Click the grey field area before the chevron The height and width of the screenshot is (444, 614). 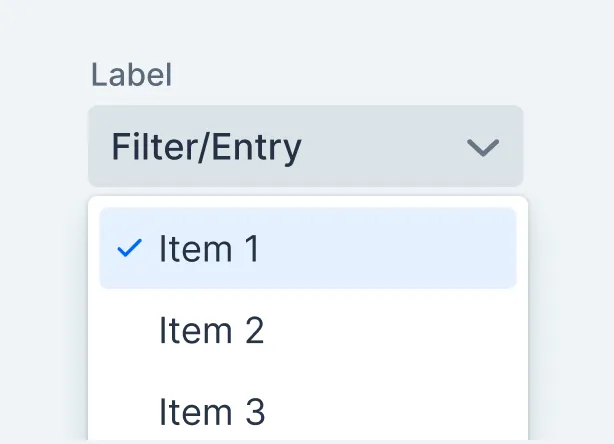390,148
